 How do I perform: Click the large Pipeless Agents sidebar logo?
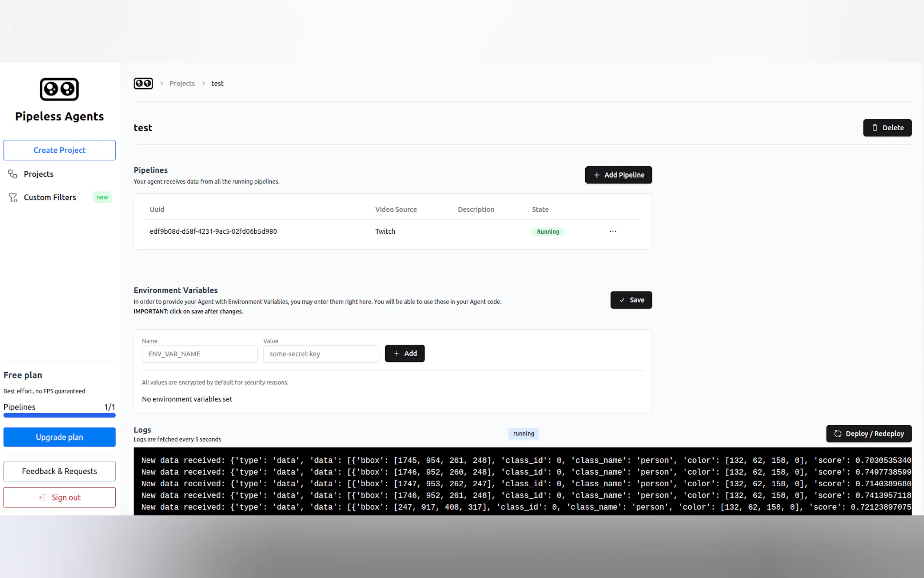59,90
